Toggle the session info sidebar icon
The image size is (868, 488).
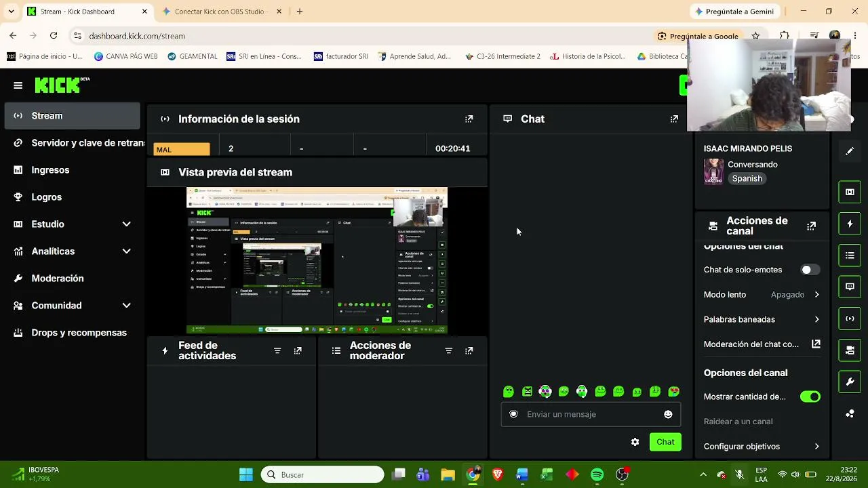pos(850,319)
